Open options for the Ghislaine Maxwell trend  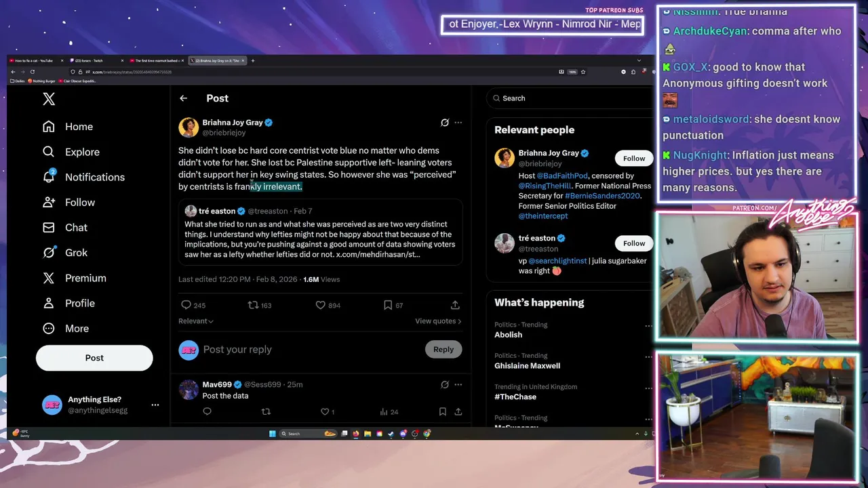tap(648, 357)
